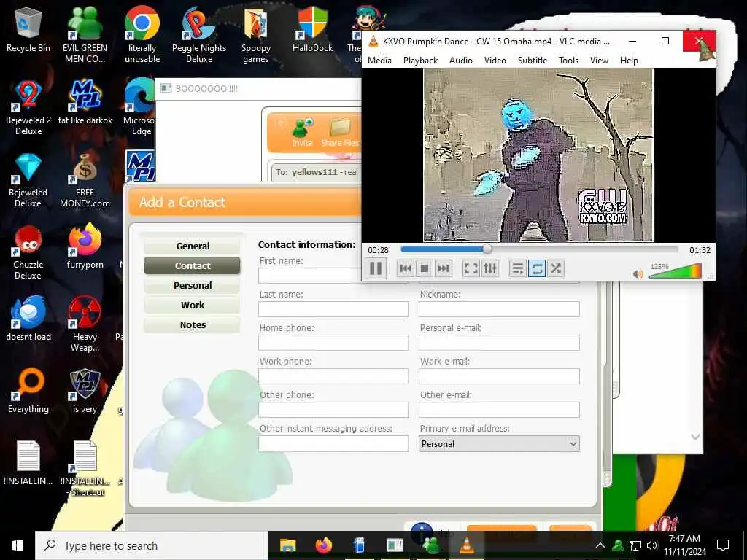Viewport: 747px width, 560px height.
Task: Toggle elapsed time display 00:28
Action: [379, 250]
